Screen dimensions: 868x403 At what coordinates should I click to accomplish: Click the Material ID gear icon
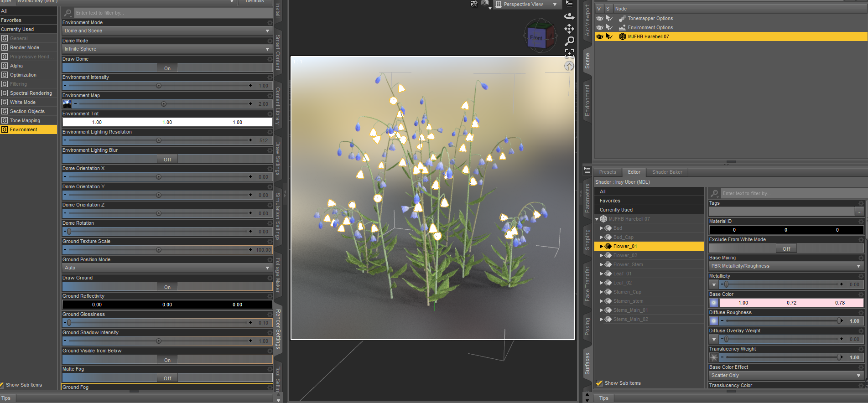point(861,221)
